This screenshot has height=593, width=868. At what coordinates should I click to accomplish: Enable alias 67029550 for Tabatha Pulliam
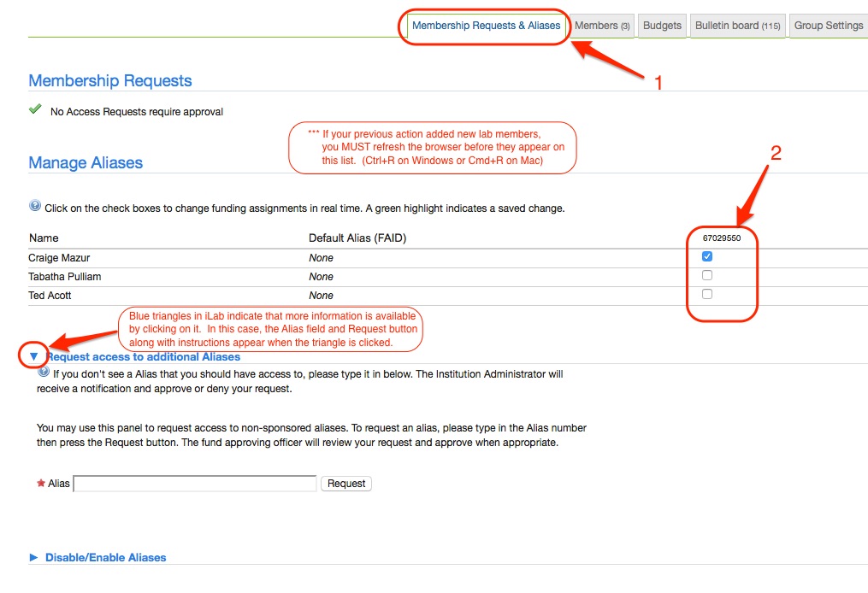pos(707,275)
